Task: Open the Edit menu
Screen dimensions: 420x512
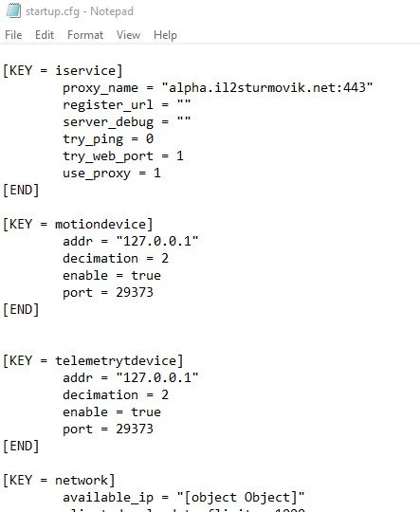Action: coord(45,35)
